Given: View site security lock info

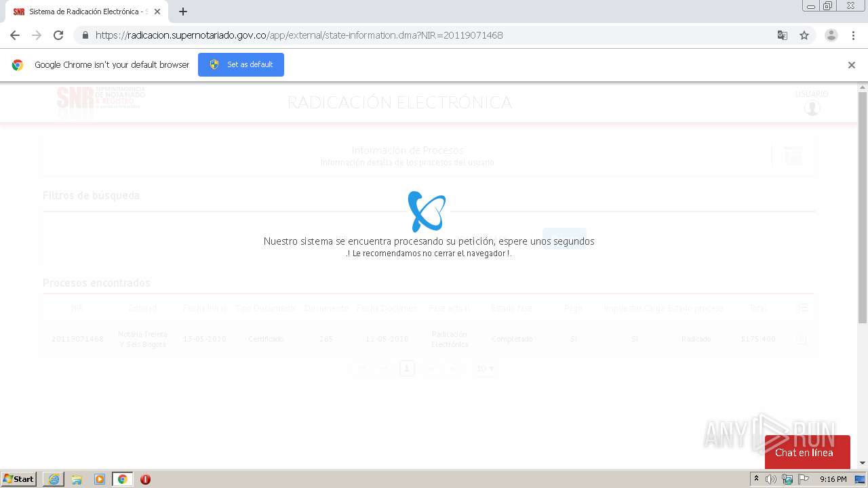Looking at the screenshot, I should (x=85, y=35).
